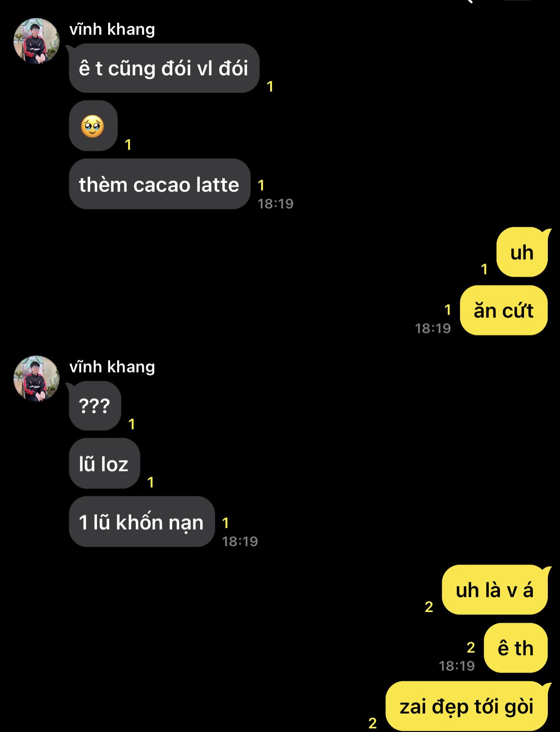Tap the yellow 'uh' message bubble
This screenshot has width=560, height=732.
(522, 252)
